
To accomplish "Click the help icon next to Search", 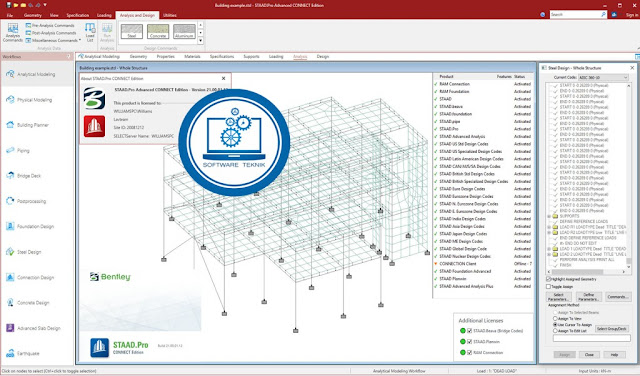I will coord(542,14).
